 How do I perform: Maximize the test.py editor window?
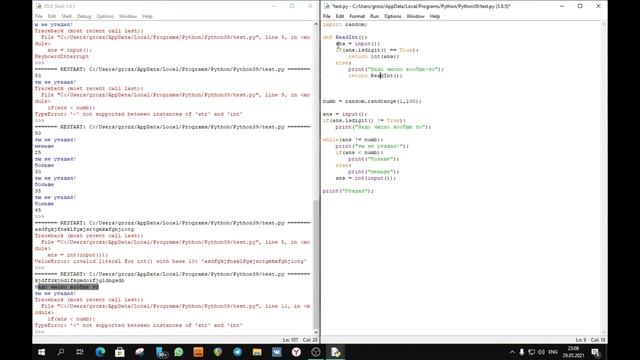click(580, 6)
